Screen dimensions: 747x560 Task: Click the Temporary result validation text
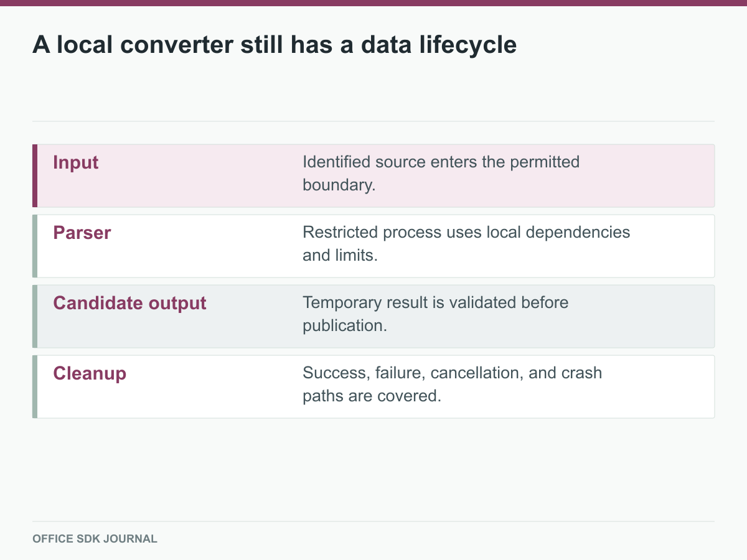[435, 314]
